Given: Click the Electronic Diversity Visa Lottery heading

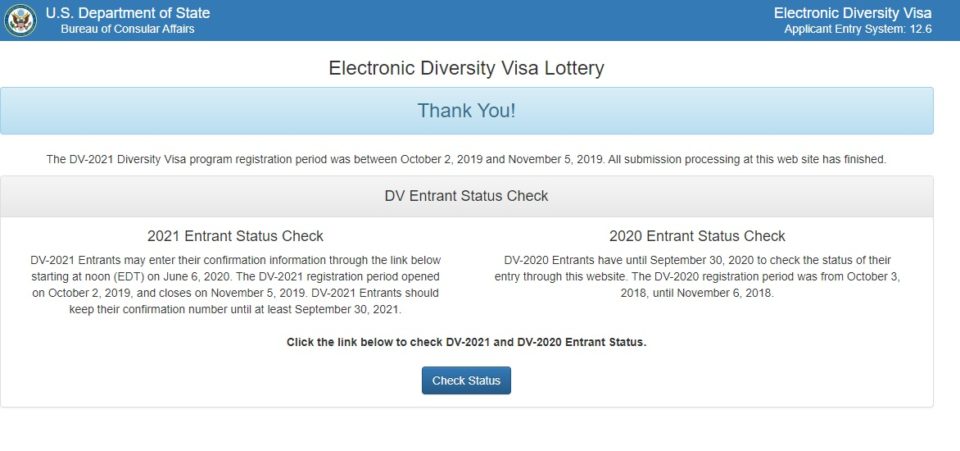Looking at the screenshot, I should coord(466,67).
